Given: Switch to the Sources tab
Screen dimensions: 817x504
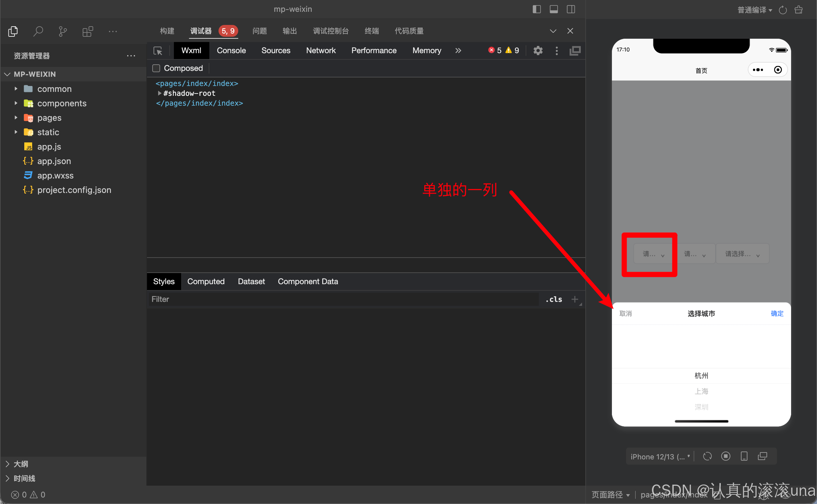Looking at the screenshot, I should click(x=276, y=51).
